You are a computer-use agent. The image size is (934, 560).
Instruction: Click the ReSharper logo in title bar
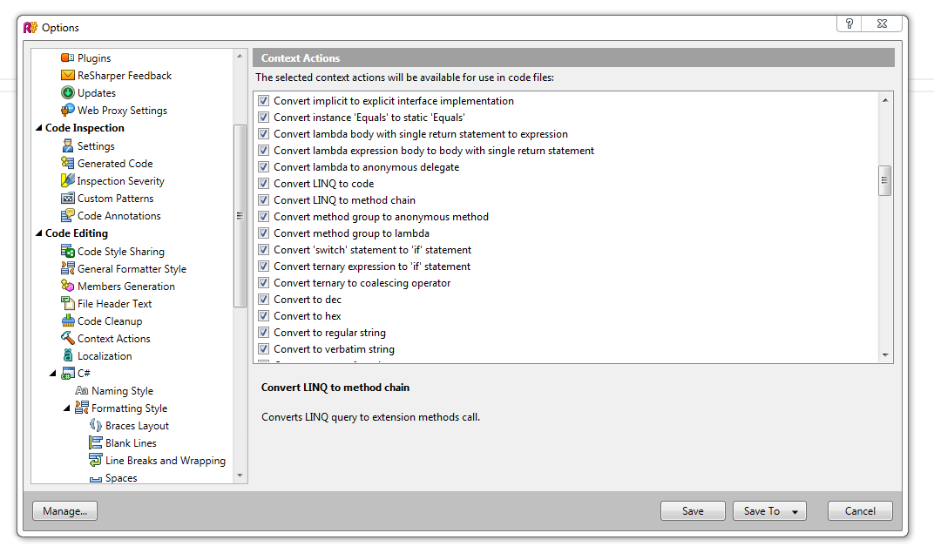(30, 27)
